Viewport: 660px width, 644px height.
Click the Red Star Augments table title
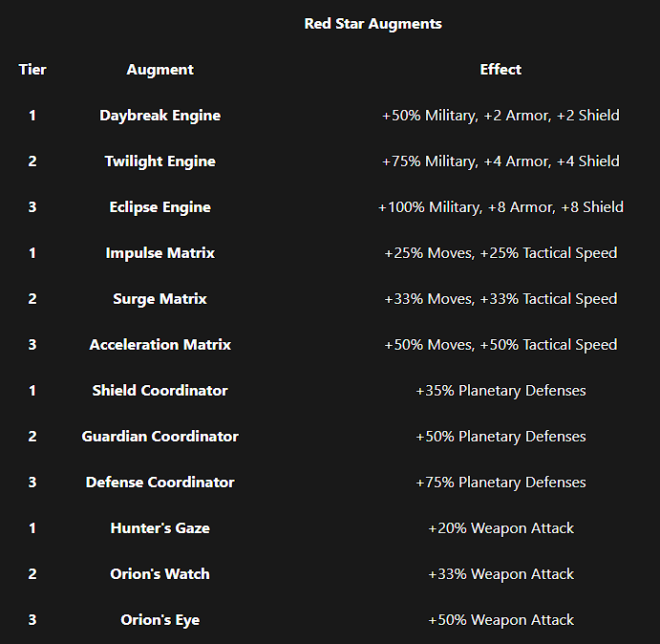[x=373, y=23]
